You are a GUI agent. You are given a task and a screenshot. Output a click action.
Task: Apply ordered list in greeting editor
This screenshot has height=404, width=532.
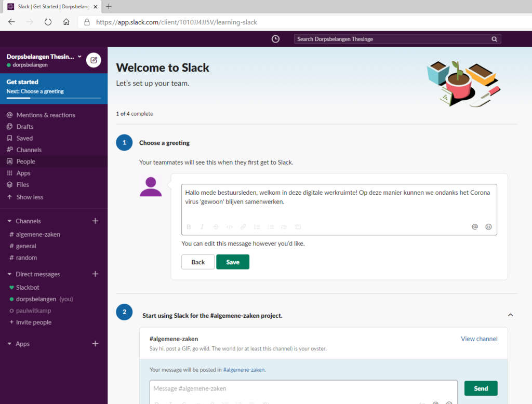(x=257, y=226)
